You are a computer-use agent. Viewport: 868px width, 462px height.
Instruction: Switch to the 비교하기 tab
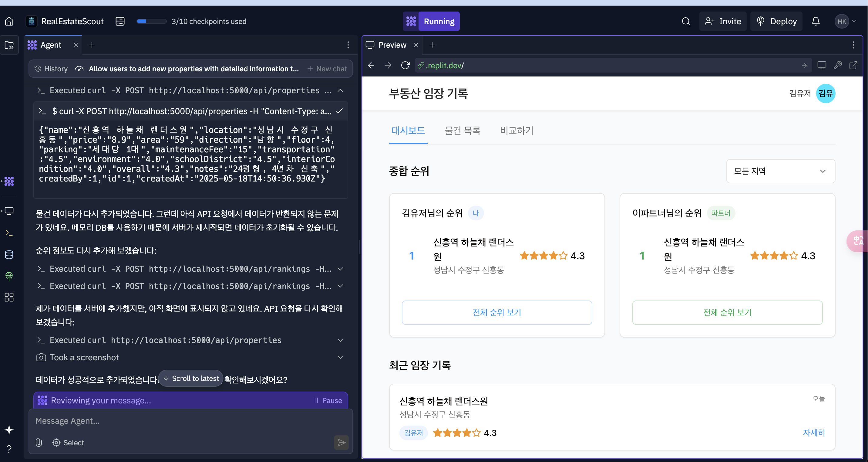pyautogui.click(x=516, y=131)
